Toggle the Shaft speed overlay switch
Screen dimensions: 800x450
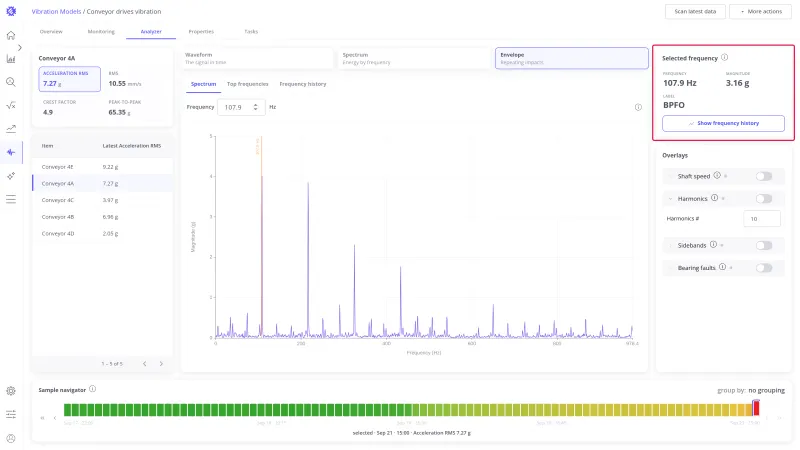(x=764, y=176)
